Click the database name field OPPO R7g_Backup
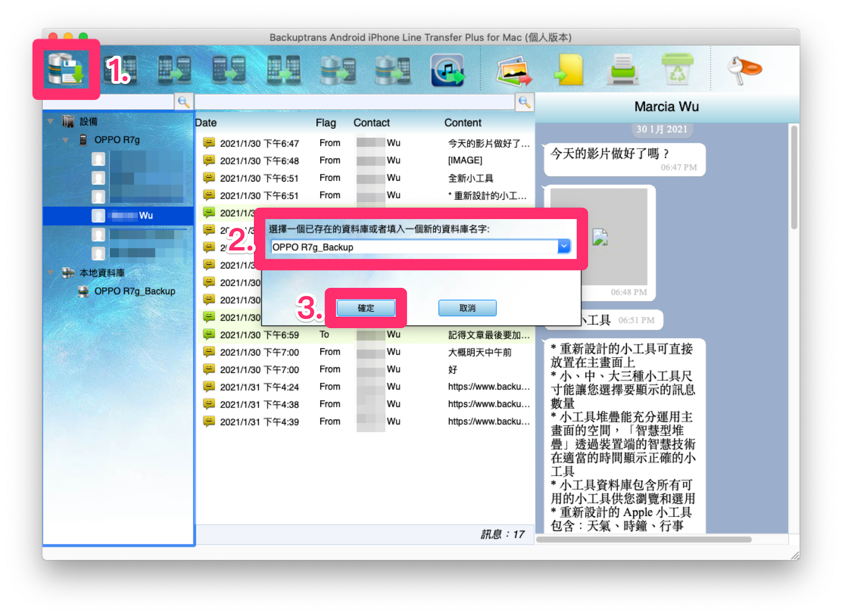Image resolution: width=842 pixels, height=616 pixels. point(414,247)
